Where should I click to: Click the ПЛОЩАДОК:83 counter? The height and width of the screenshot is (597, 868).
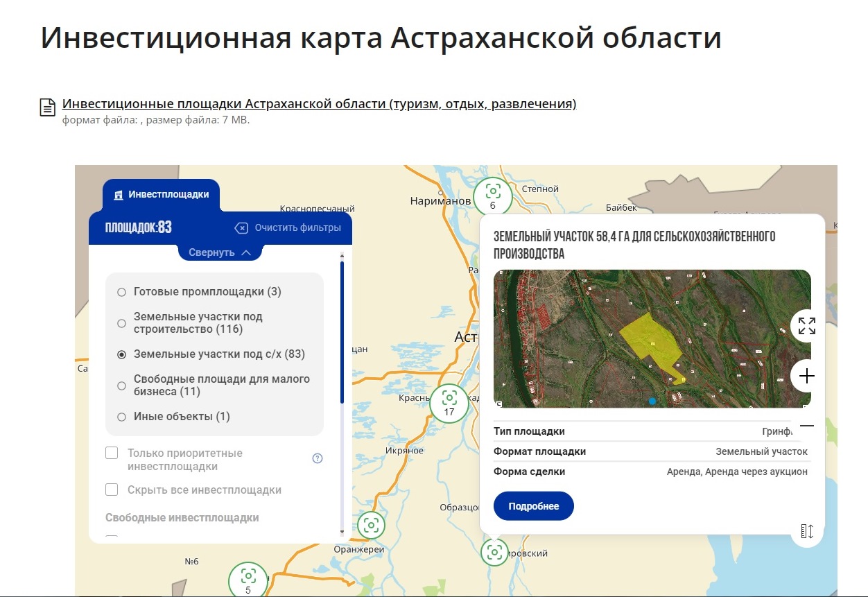[139, 227]
